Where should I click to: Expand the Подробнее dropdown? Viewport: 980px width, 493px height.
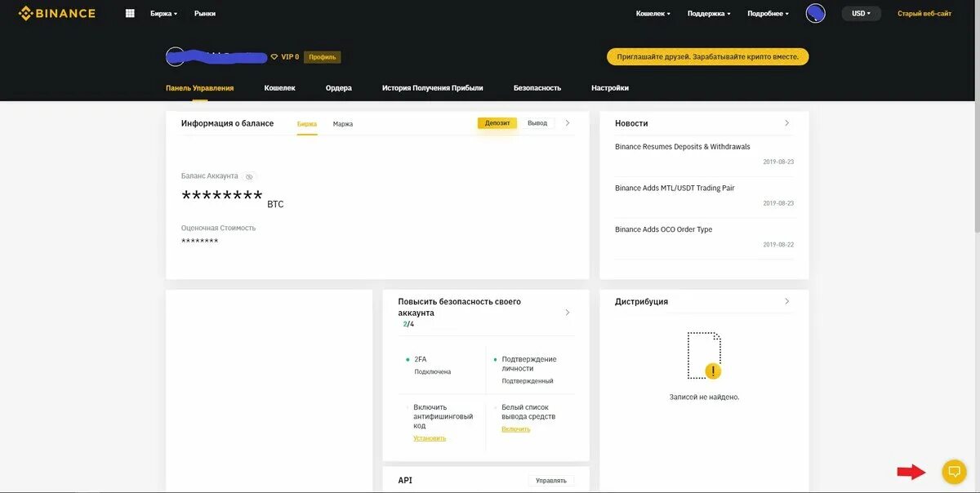768,14
